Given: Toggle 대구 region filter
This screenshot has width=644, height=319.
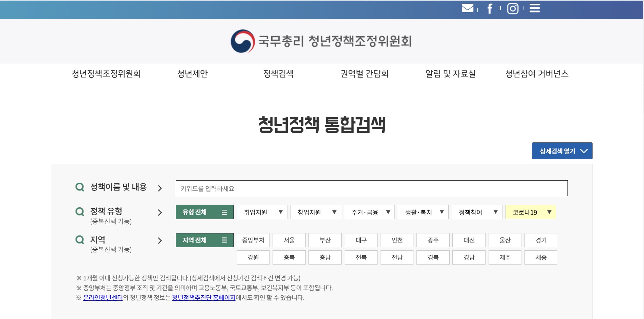Looking at the screenshot, I should click(x=361, y=240).
